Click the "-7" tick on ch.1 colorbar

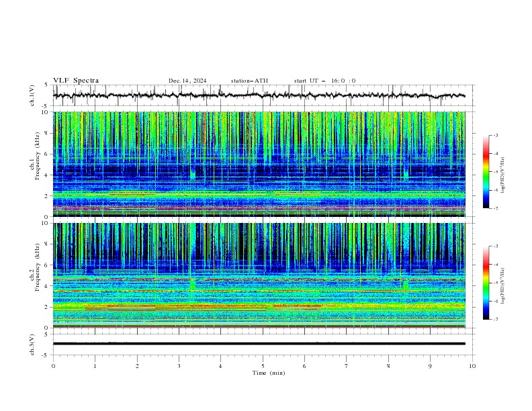(x=495, y=208)
